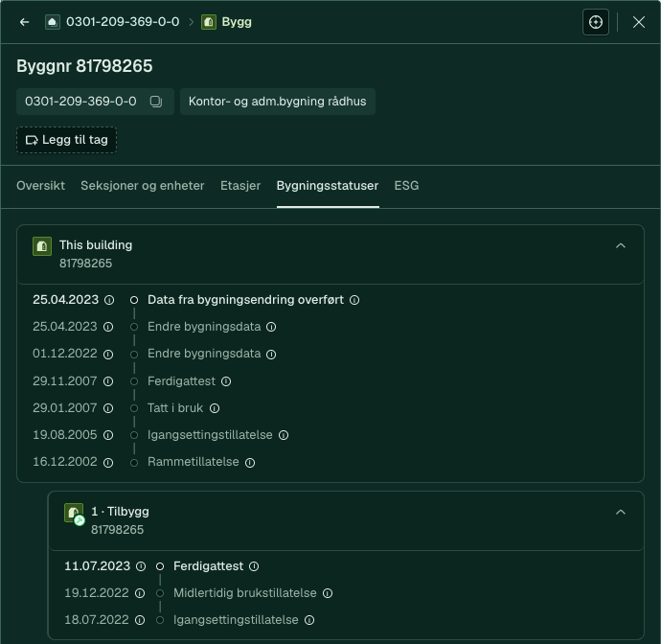Show info for date 19.08.2005
661x644 pixels.
pos(108,435)
